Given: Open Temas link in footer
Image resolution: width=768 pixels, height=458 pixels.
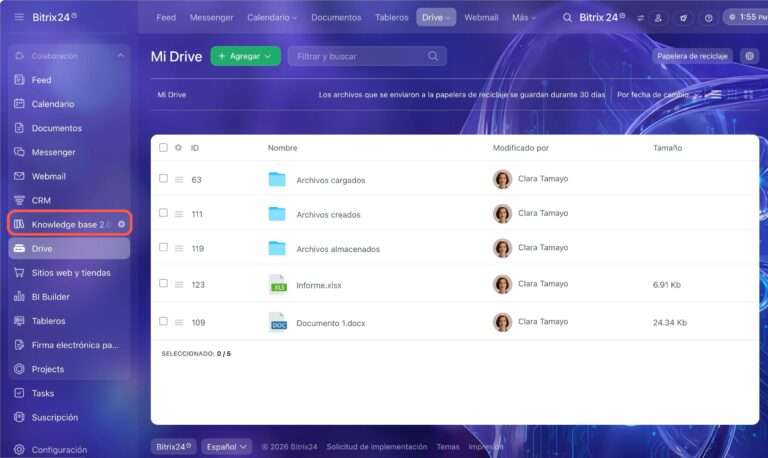Looking at the screenshot, I should click(x=448, y=447).
